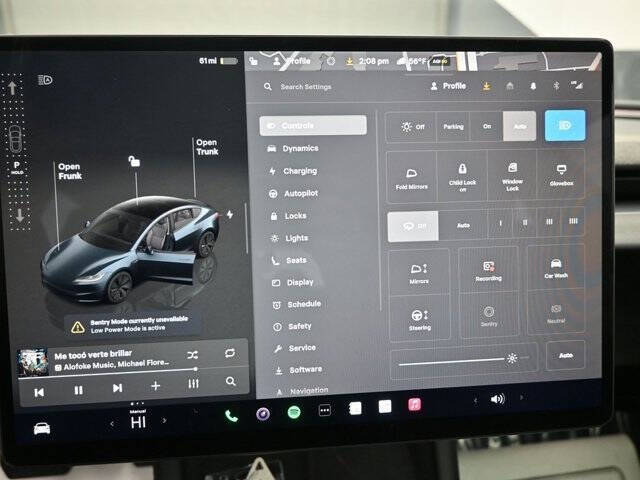Viewport: 640px width, 480px height.
Task: Adjust Steering wheel position
Action: pyautogui.click(x=420, y=319)
